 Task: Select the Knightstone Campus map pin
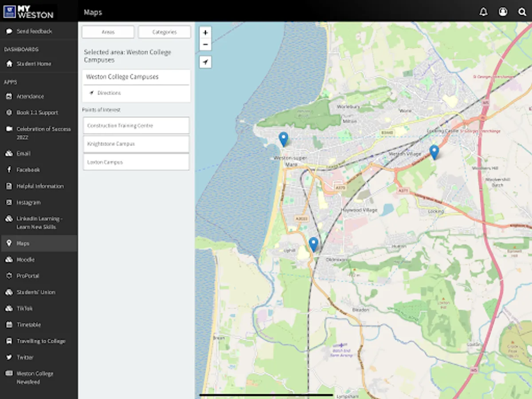point(283,139)
